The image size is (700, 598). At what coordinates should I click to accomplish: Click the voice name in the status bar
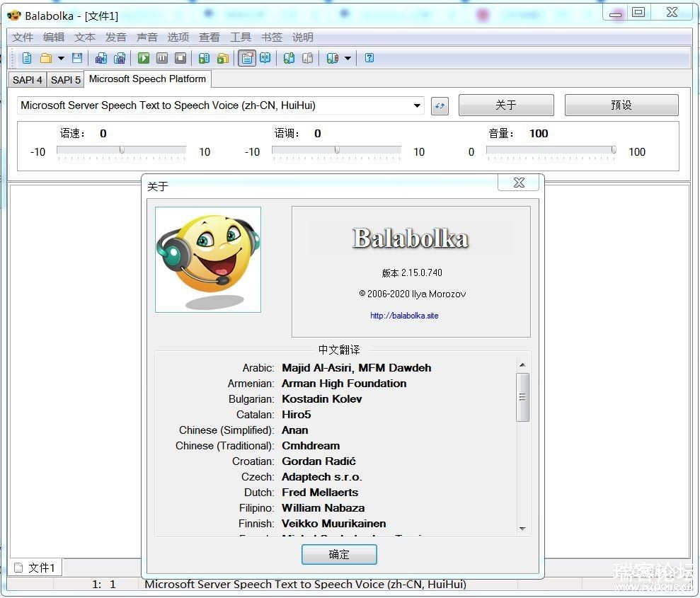point(305,584)
